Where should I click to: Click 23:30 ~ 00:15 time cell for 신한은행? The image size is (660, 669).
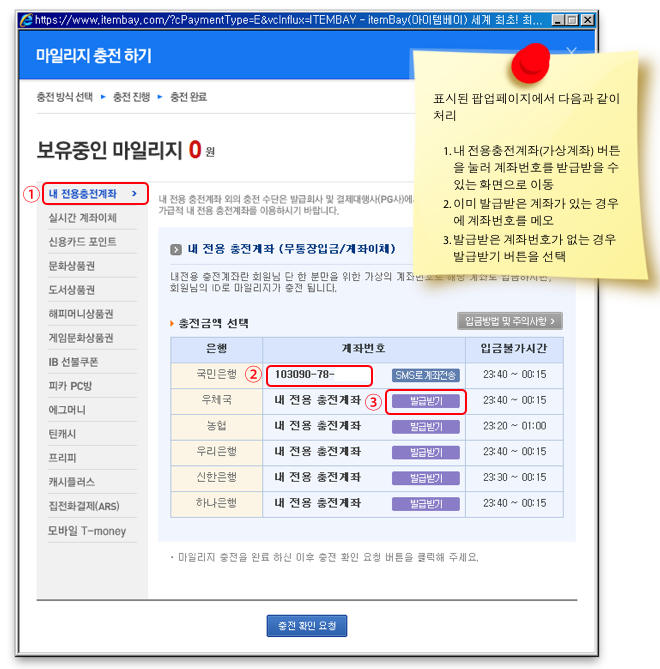tap(514, 477)
